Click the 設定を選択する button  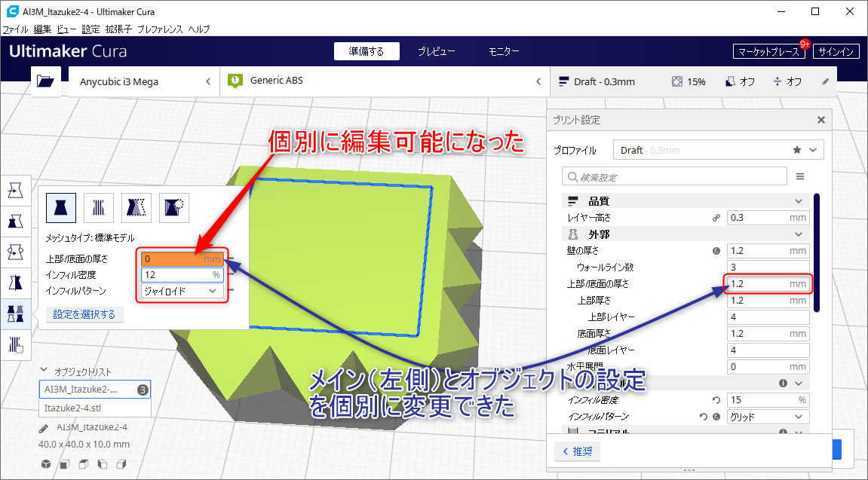click(84, 315)
